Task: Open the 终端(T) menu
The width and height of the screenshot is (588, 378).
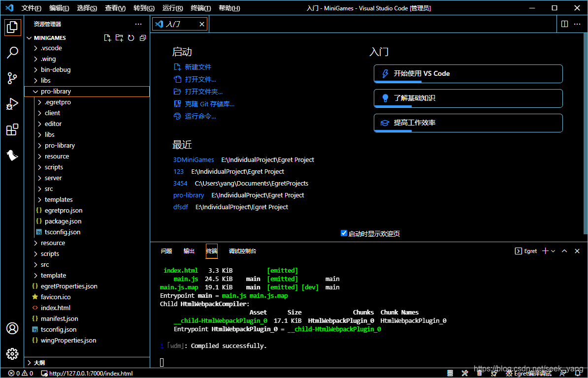Action: [x=200, y=8]
